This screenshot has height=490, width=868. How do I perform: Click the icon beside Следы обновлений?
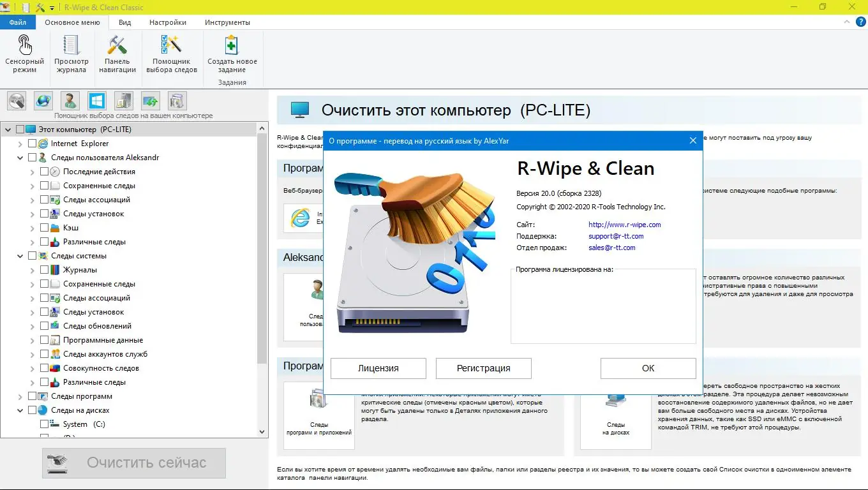pyautogui.click(x=55, y=326)
